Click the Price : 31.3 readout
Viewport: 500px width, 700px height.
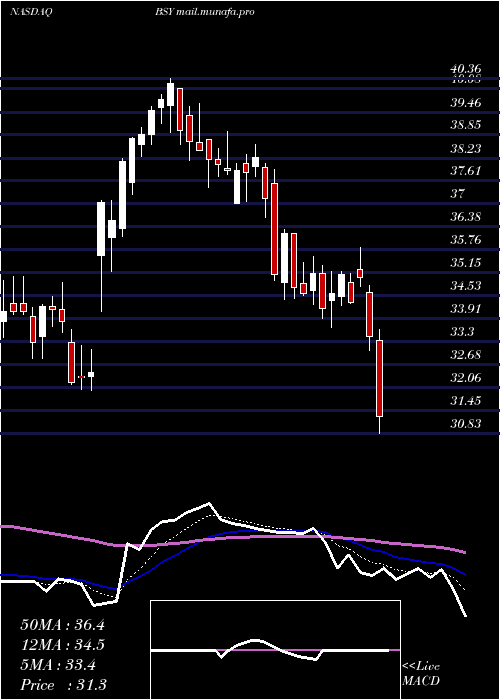click(62, 685)
